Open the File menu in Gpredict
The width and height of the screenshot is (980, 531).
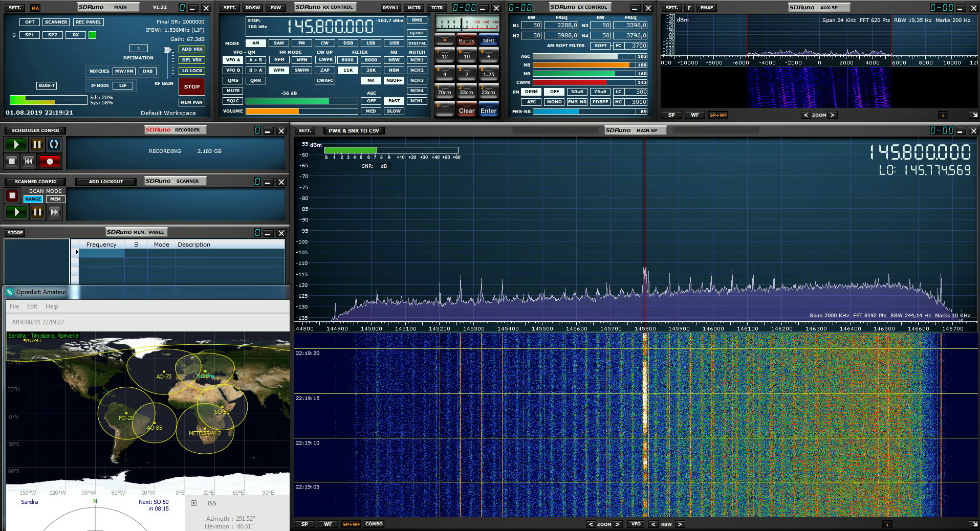click(14, 306)
